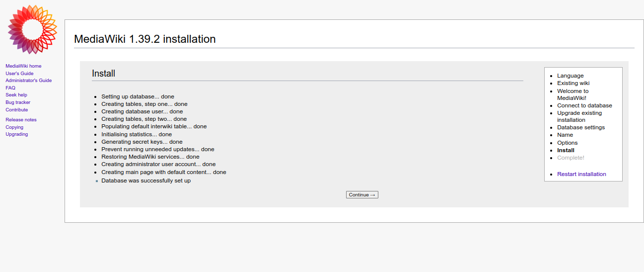Viewport: 644px width, 272px height.
Task: Select the Language step in progress list
Action: (x=570, y=76)
